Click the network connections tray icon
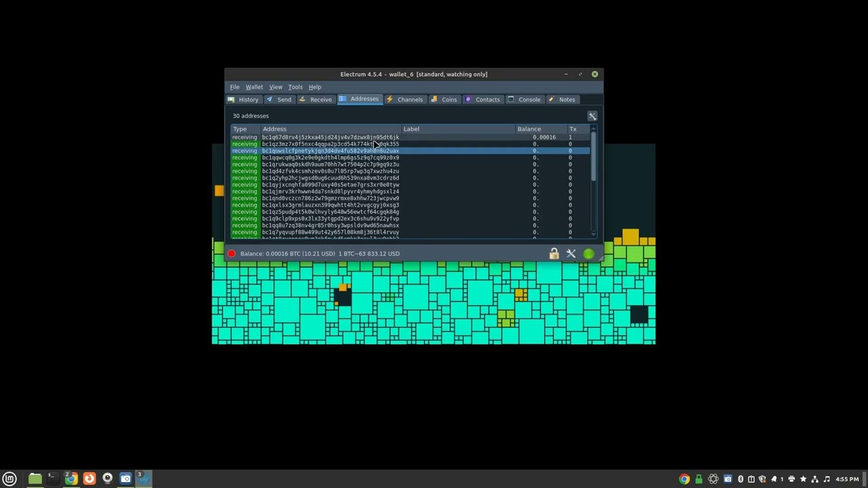The image size is (868, 488). point(814,479)
